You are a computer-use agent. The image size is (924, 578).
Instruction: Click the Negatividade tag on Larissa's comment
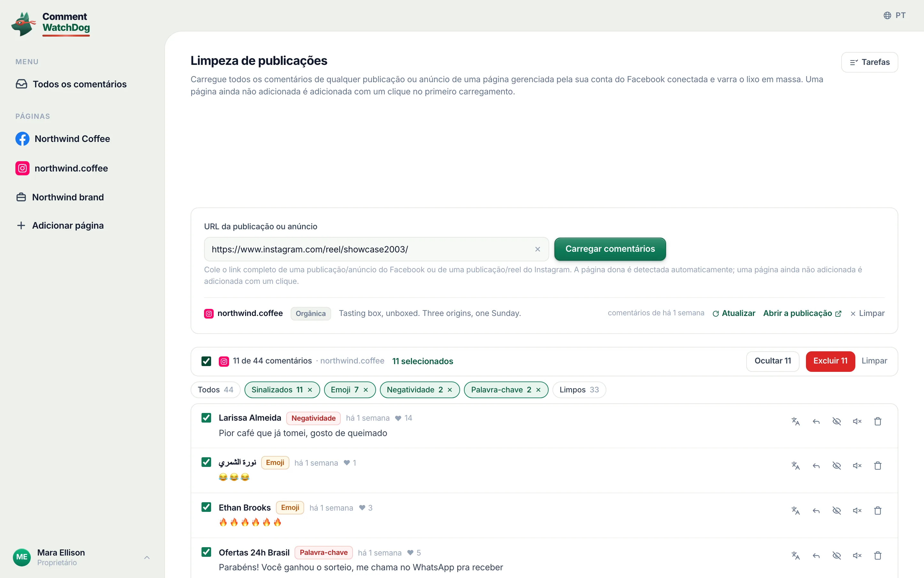(x=313, y=418)
